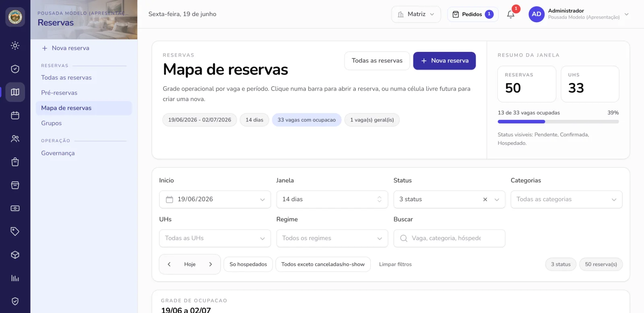Viewport: 644px width, 313px height.
Task: Open the banknote icon section in sidebar
Action: pos(15,208)
